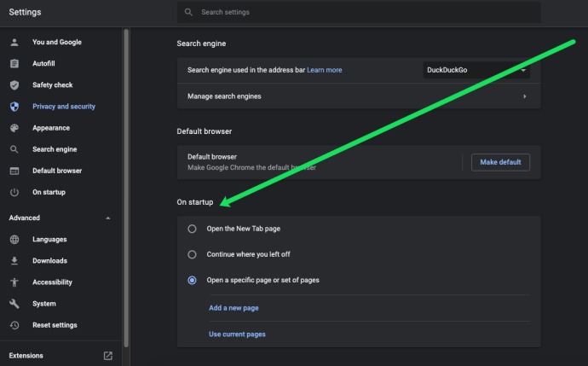This screenshot has height=366, width=588.
Task: Click the Reset settings history icon
Action: (14, 325)
